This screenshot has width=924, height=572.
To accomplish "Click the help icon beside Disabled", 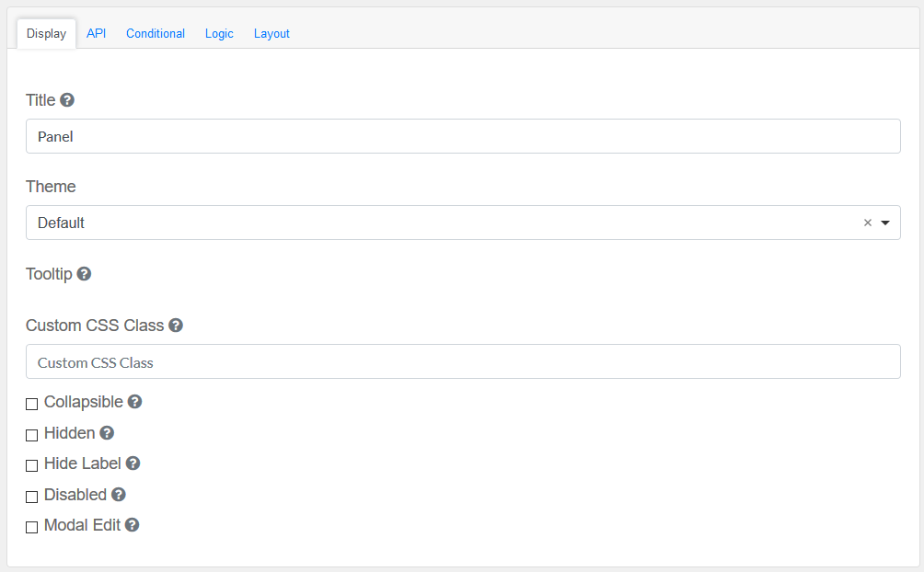I will point(119,495).
